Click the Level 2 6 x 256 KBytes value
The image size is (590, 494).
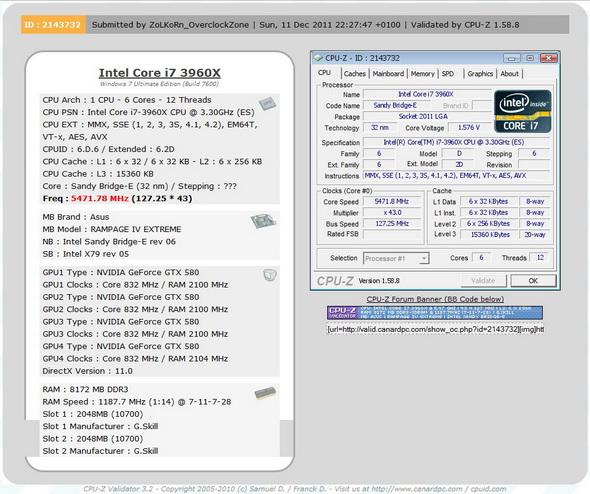[x=488, y=223]
